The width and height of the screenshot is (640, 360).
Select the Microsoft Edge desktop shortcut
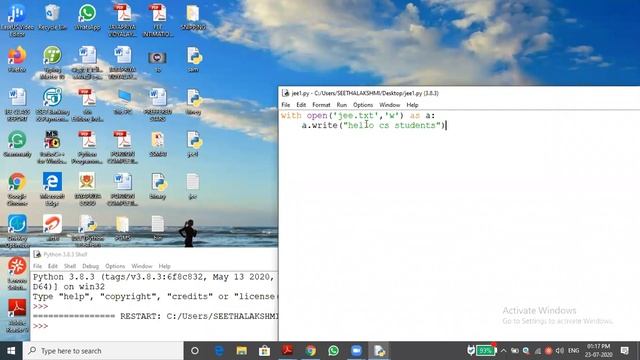52,189
